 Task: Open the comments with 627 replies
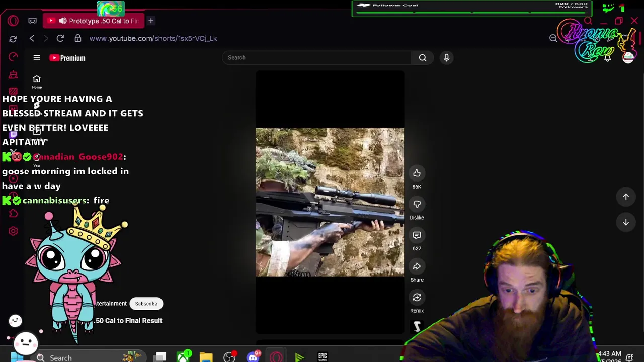417,235
